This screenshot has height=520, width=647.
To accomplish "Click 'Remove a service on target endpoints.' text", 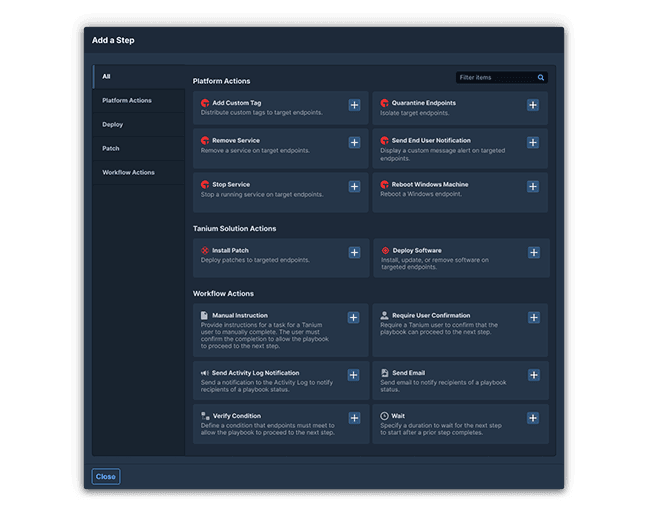I will 255,150.
